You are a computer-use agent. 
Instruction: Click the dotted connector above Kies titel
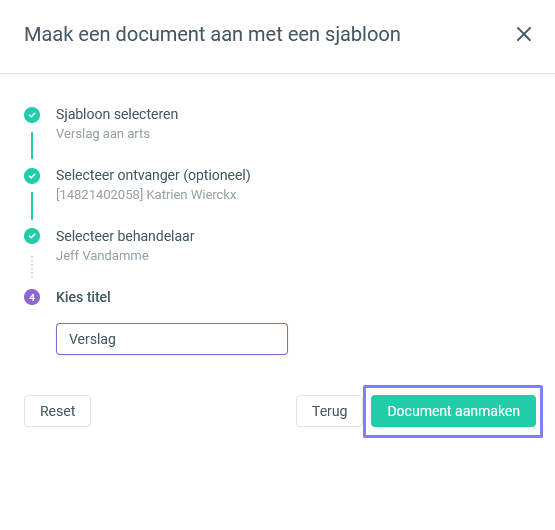(32, 267)
